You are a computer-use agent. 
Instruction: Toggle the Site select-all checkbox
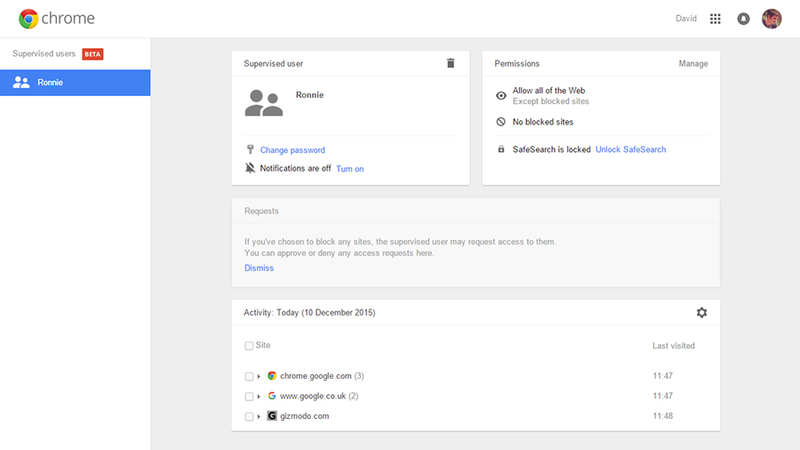[249, 346]
